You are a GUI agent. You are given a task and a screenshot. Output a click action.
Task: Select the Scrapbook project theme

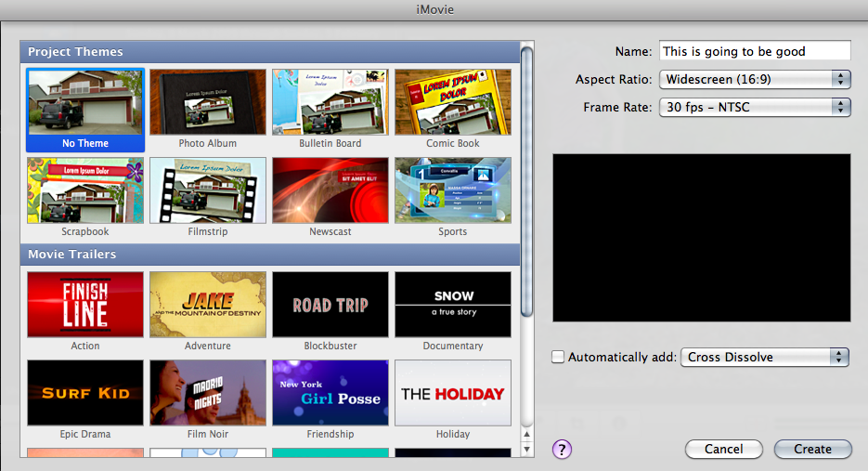85,190
